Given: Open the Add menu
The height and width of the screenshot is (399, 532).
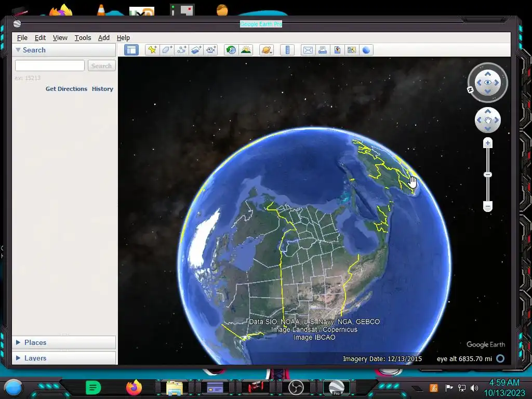Looking at the screenshot, I should [104, 37].
